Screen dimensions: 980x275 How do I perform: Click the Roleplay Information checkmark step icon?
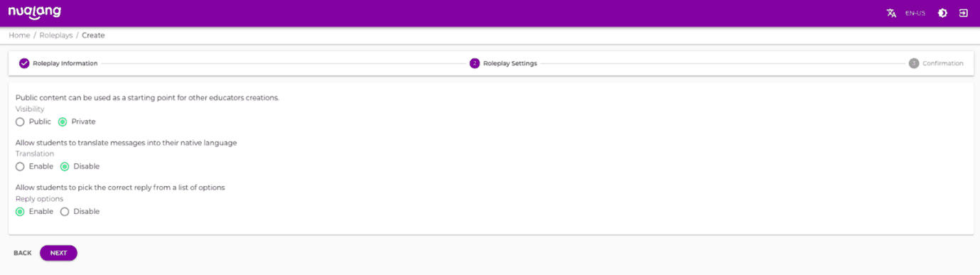point(24,63)
